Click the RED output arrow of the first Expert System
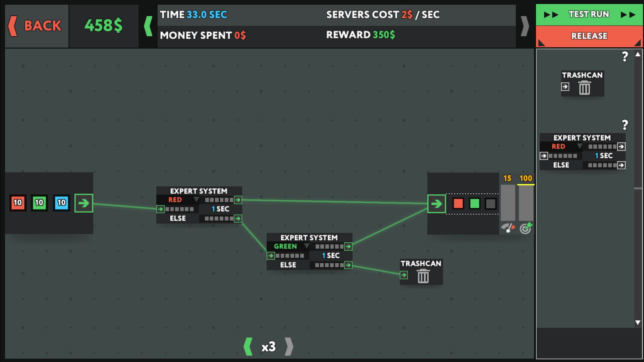644x362 pixels. (x=238, y=200)
